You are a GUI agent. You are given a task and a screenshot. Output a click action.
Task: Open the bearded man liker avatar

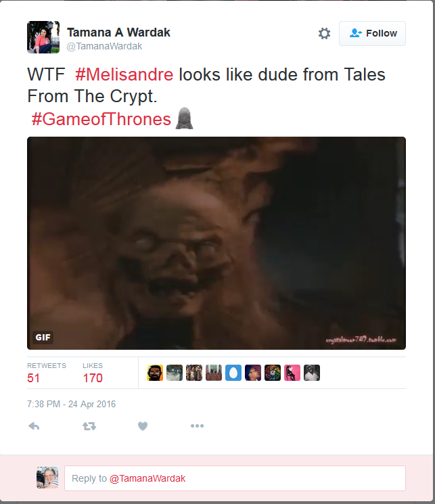tap(155, 373)
